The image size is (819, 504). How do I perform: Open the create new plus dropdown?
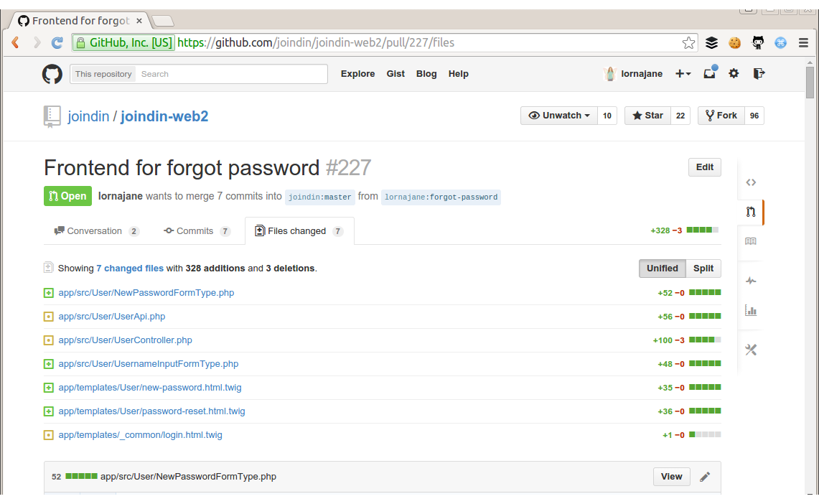(x=683, y=74)
